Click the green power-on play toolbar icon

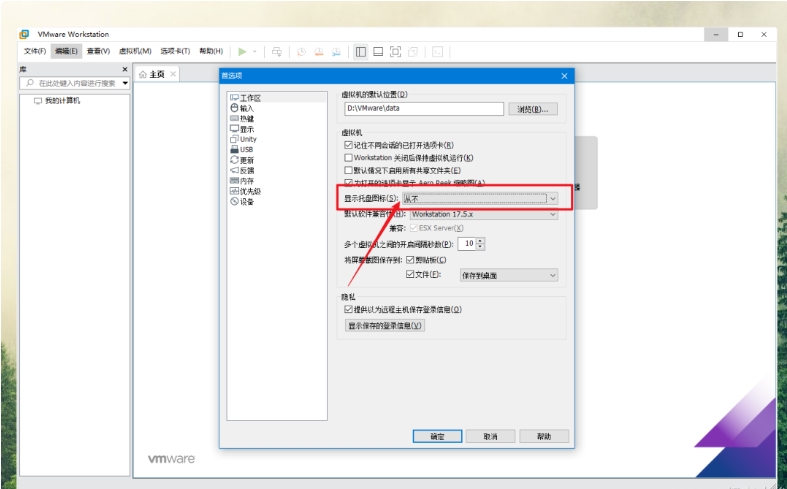[241, 51]
